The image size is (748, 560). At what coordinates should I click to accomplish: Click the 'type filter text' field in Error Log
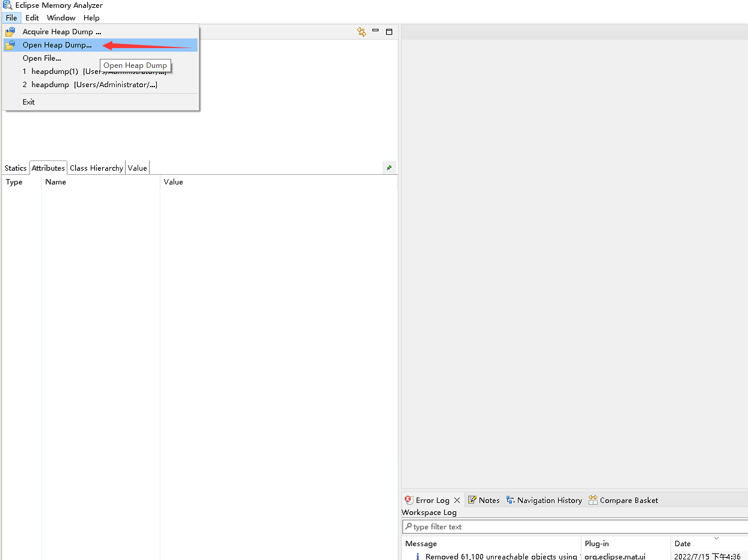575,527
